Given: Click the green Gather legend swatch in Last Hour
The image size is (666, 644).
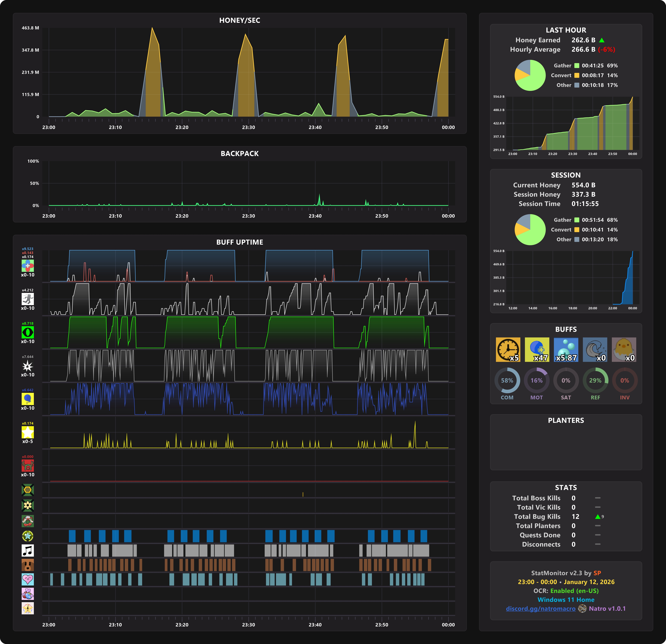Looking at the screenshot, I should pos(577,66).
